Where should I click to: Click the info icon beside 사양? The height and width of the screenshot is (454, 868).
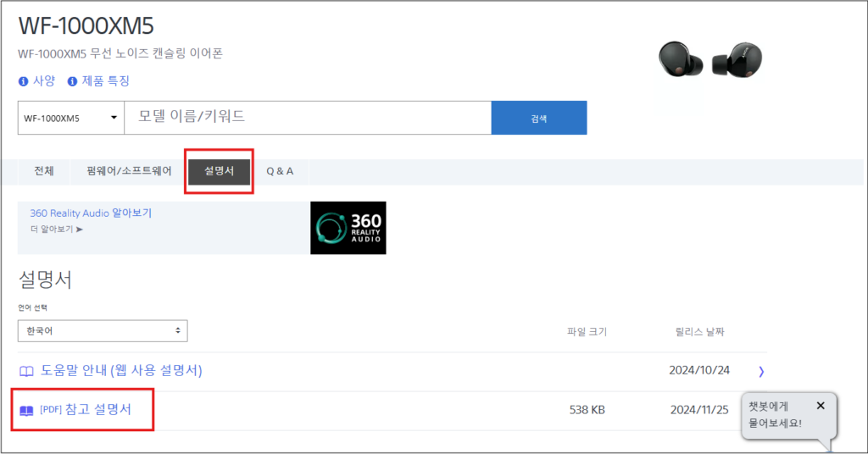[23, 81]
